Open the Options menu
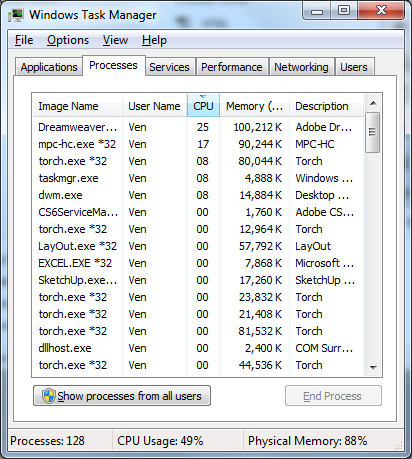This screenshot has height=459, width=412. pyautogui.click(x=68, y=40)
